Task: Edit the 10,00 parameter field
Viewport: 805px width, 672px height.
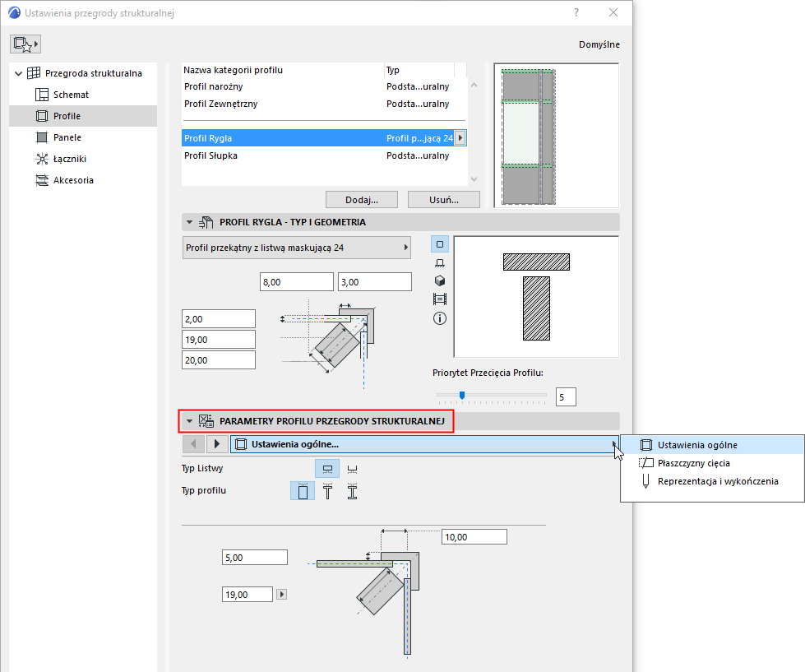Action: (474, 537)
